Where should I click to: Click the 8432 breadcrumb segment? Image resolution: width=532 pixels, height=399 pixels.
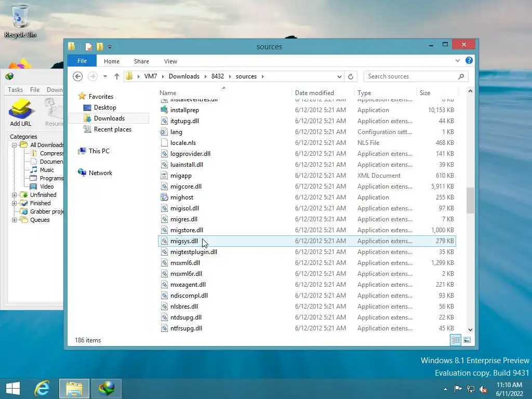point(218,76)
